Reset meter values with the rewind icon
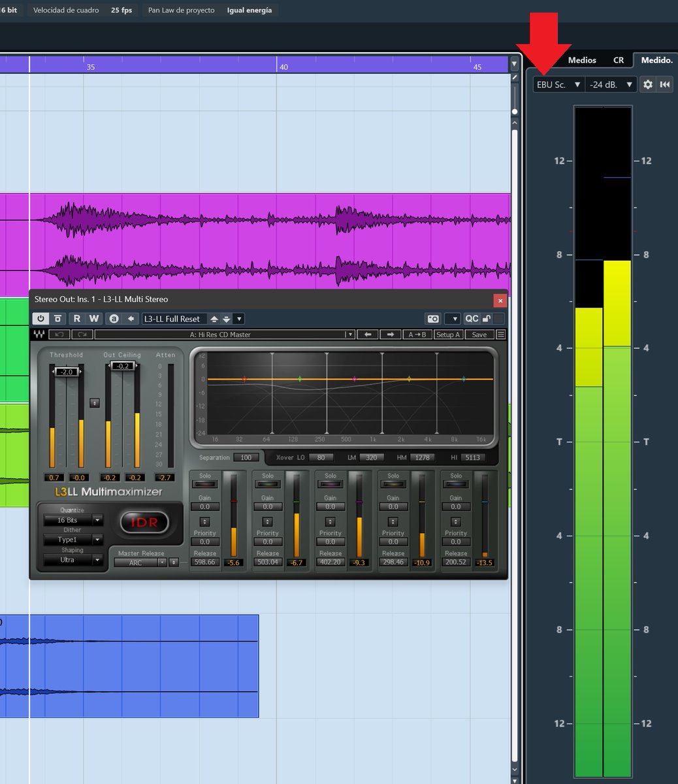The width and height of the screenshot is (678, 784). (665, 84)
